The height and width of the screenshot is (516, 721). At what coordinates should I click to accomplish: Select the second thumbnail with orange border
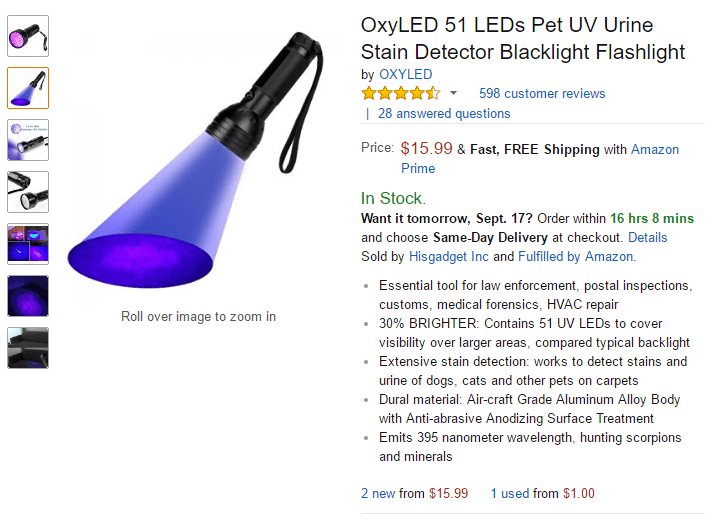click(x=28, y=87)
